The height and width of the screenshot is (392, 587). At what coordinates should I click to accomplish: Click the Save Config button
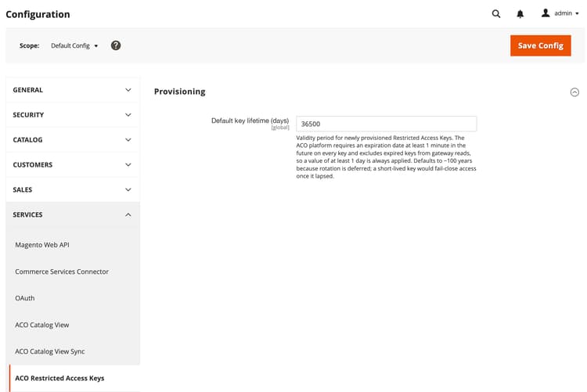540,45
